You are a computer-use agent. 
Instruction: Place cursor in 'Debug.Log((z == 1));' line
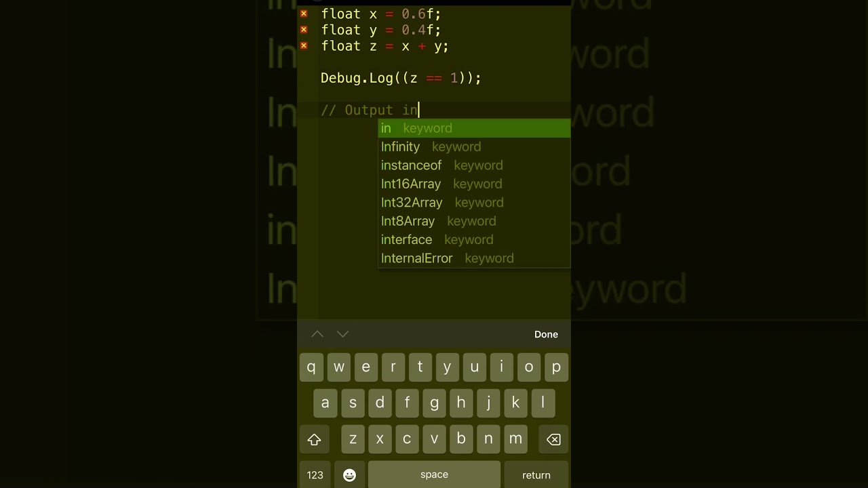401,78
